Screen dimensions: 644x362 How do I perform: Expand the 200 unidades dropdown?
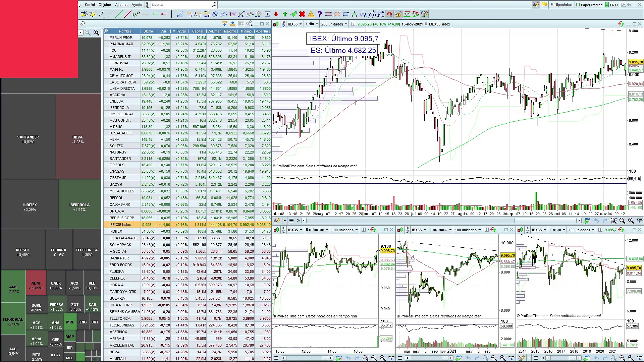click(x=334, y=24)
